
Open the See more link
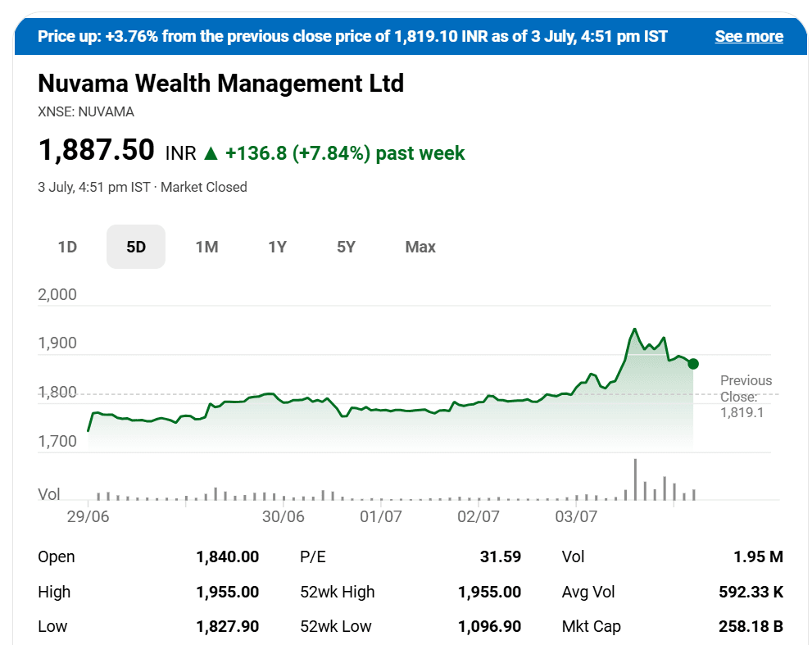coord(748,36)
